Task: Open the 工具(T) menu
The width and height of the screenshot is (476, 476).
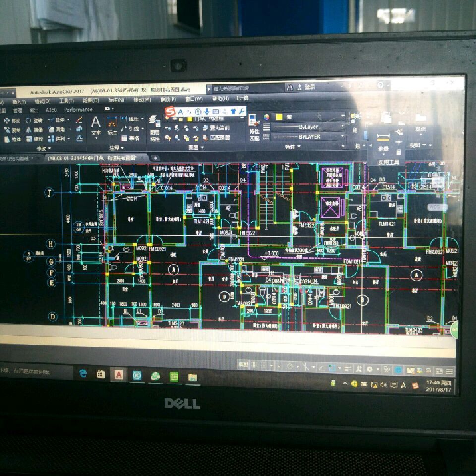Action: [x=66, y=101]
